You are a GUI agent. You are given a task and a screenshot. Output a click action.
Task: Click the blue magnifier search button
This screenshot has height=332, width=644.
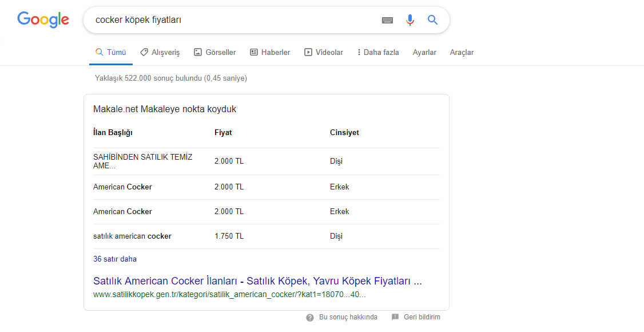(x=432, y=19)
